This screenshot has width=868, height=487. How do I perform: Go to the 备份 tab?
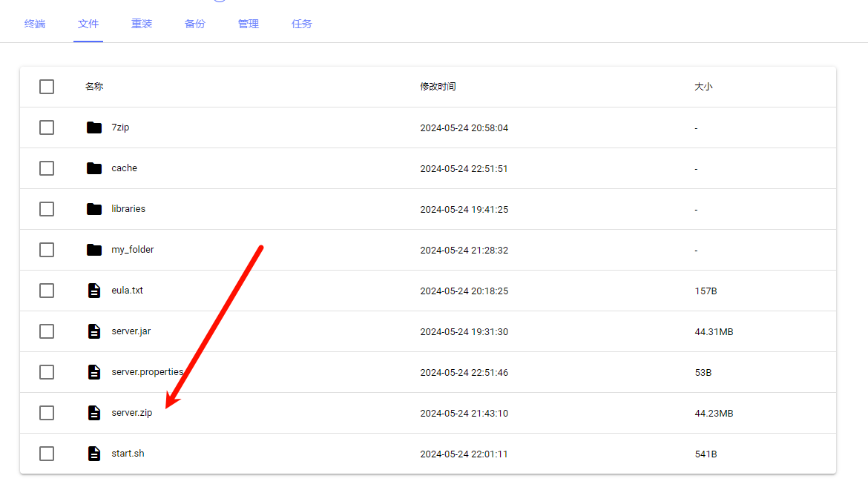[195, 24]
